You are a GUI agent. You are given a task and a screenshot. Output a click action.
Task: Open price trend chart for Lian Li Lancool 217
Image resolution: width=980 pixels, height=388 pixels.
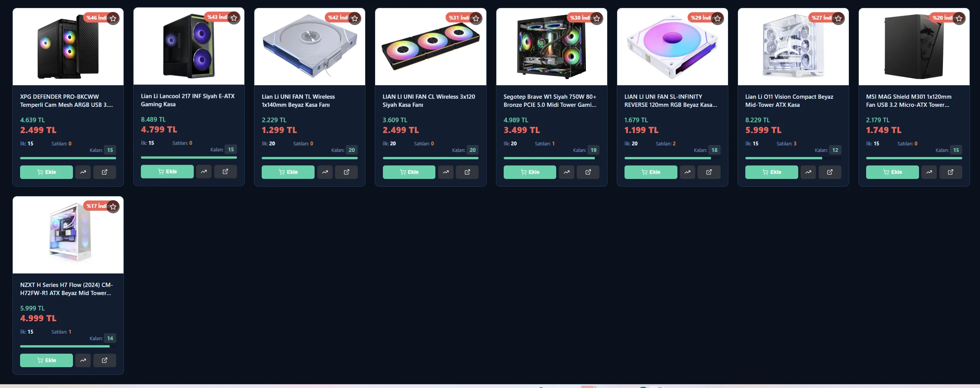[204, 171]
